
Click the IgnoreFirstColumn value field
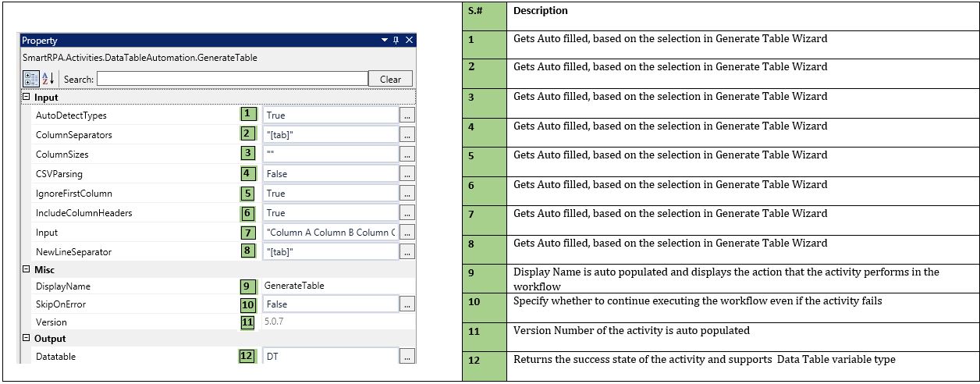click(x=330, y=193)
